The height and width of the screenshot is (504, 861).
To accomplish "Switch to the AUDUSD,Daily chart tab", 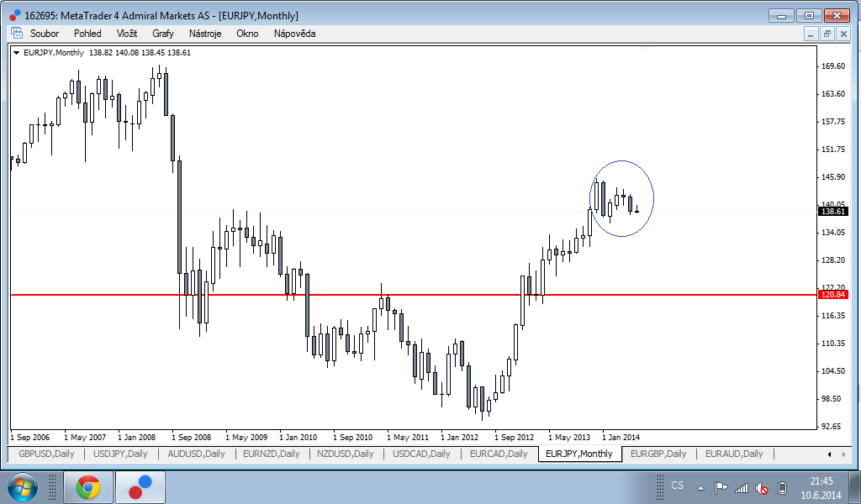I will [196, 454].
